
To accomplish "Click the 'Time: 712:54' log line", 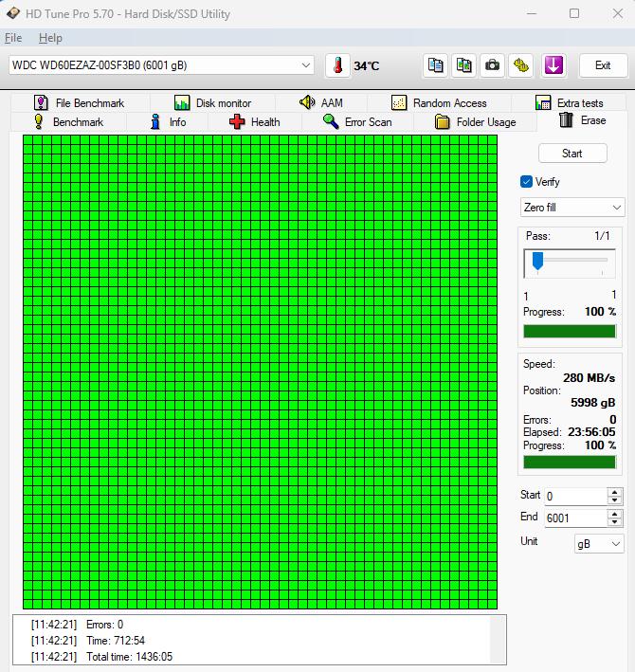I will [x=116, y=641].
